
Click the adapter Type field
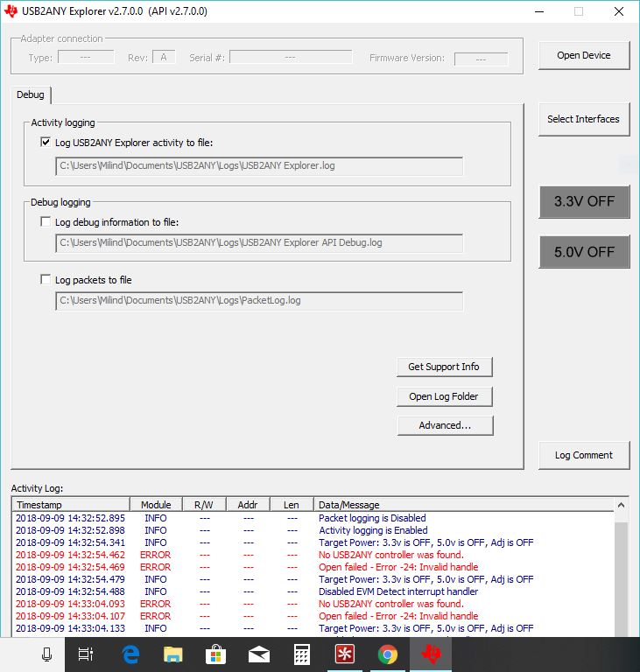[86, 57]
